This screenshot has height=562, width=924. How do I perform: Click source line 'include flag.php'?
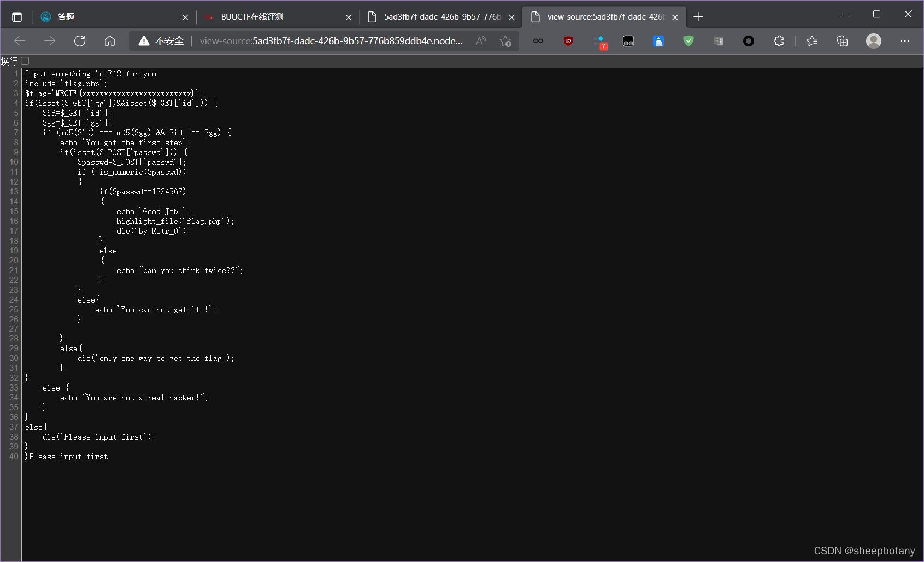[66, 84]
